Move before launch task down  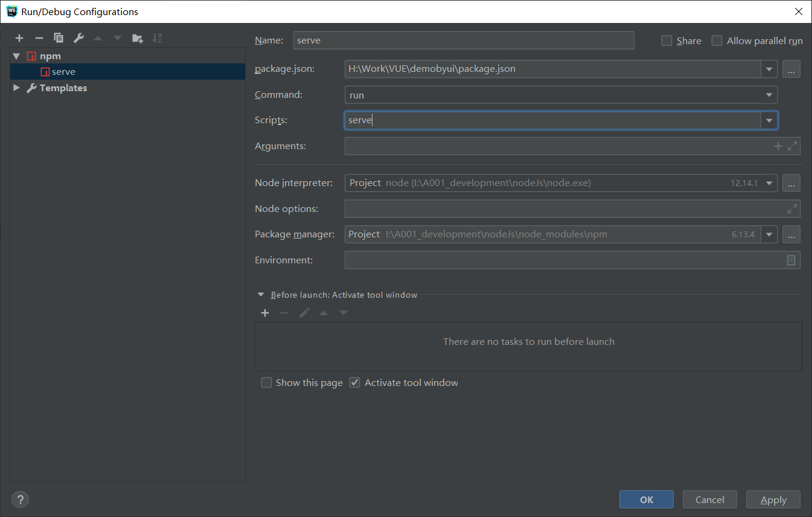pyautogui.click(x=344, y=313)
